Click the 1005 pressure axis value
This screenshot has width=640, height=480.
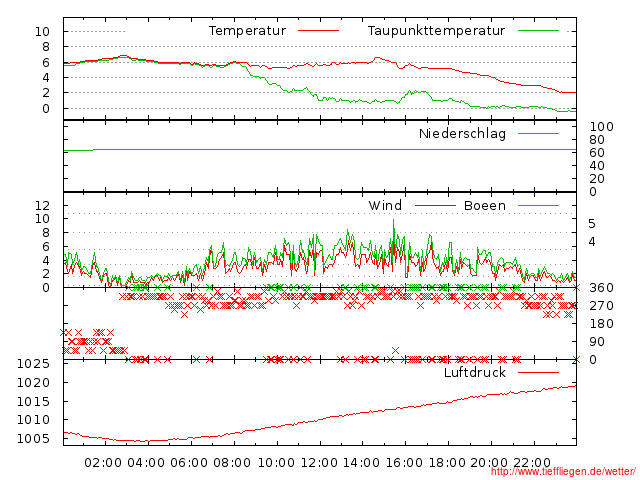(x=33, y=439)
